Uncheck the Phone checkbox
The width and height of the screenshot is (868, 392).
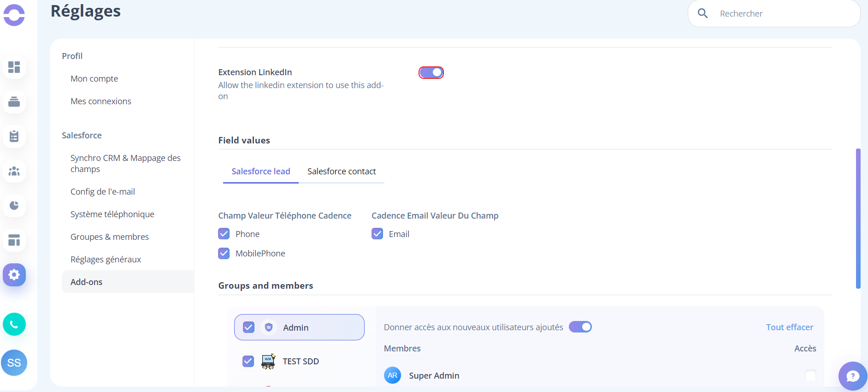224,234
